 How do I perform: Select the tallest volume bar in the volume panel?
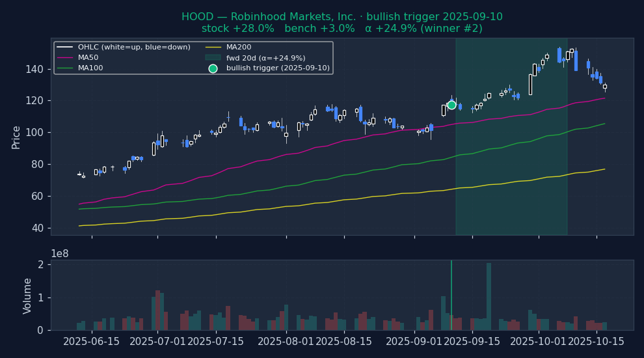pyautogui.click(x=489, y=296)
